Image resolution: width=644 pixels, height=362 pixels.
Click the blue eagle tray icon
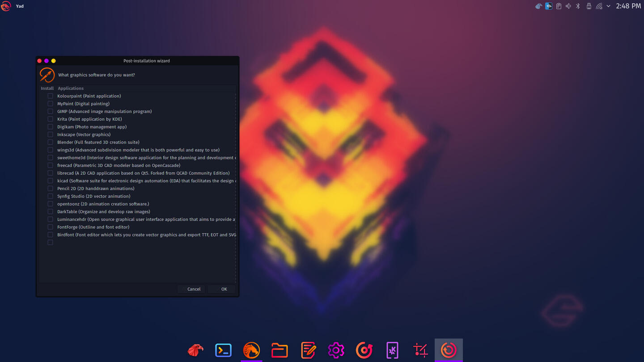click(539, 6)
